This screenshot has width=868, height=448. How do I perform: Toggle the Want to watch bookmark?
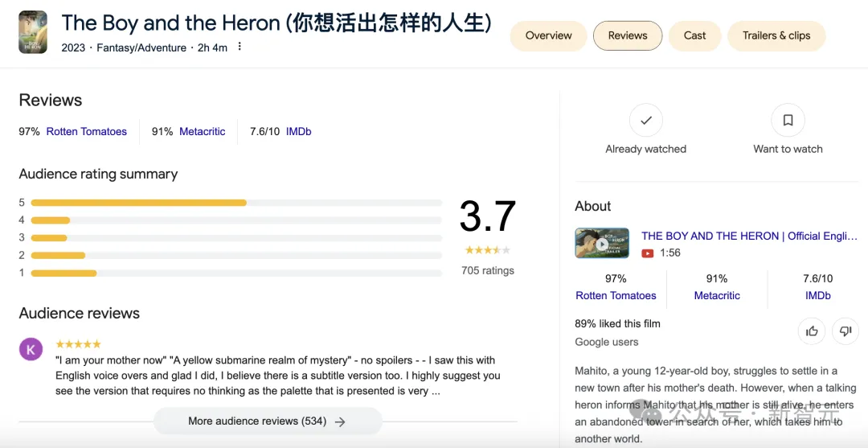[788, 121]
